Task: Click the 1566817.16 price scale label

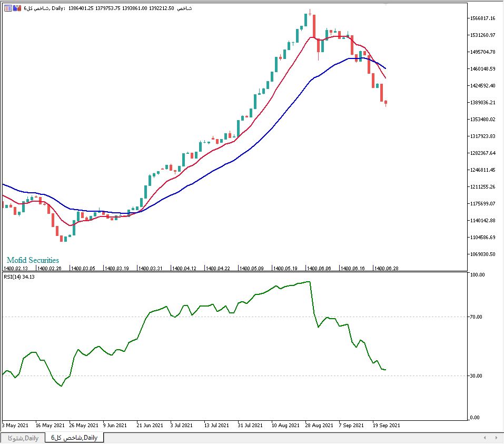Action: pos(482,18)
